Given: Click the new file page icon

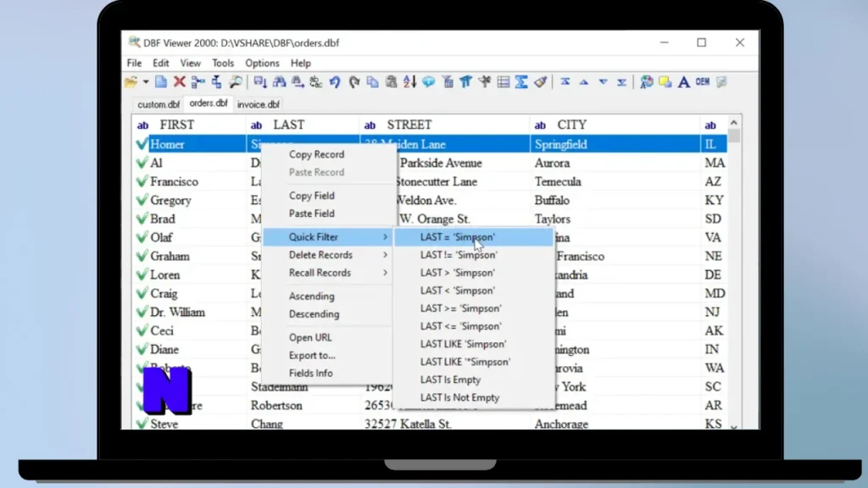Looking at the screenshot, I should 161,82.
